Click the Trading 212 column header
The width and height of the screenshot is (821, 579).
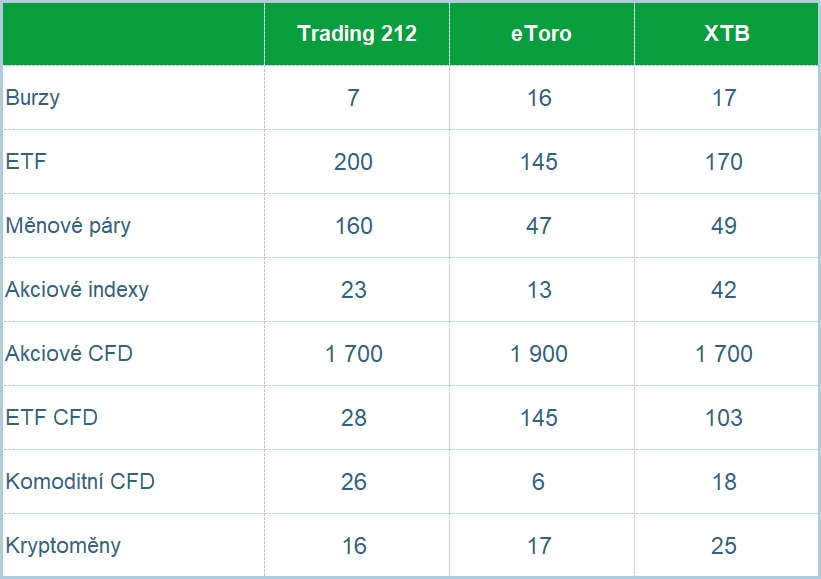click(x=357, y=34)
